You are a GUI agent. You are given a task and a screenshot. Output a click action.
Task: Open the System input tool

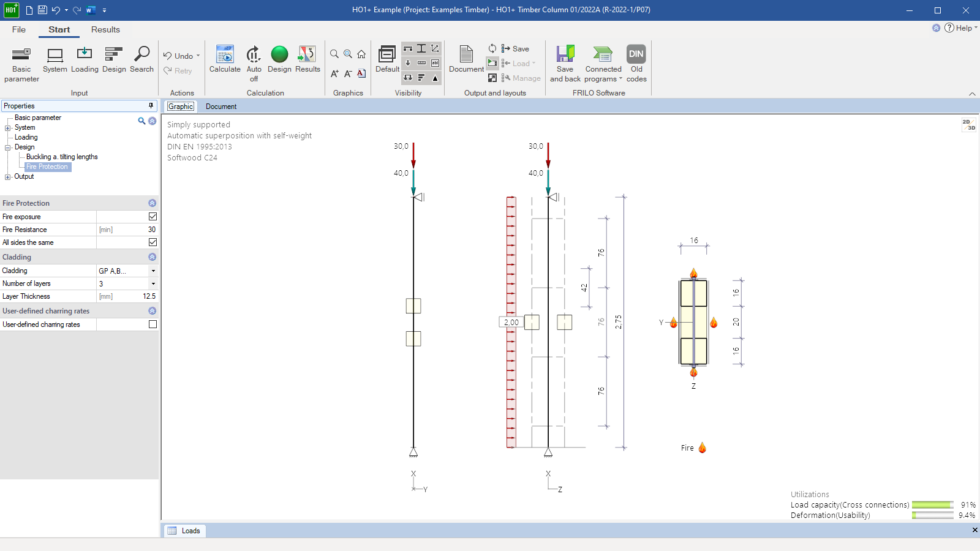click(x=55, y=60)
